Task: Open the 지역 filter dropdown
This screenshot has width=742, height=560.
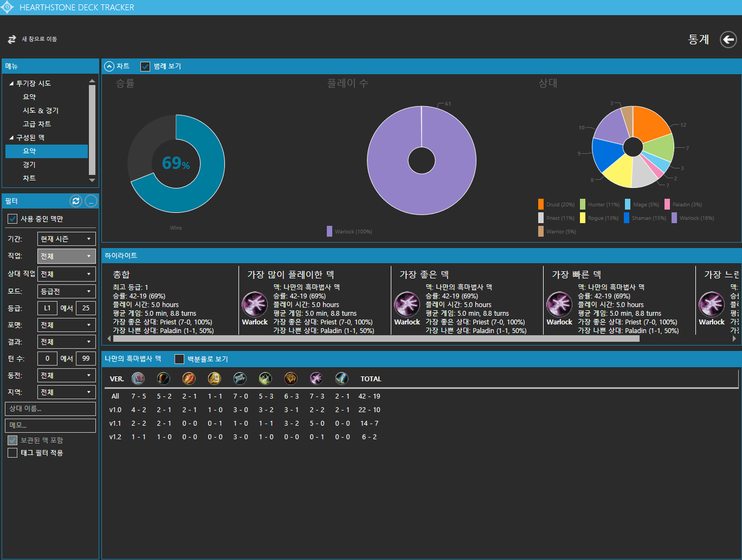Action: tap(67, 392)
